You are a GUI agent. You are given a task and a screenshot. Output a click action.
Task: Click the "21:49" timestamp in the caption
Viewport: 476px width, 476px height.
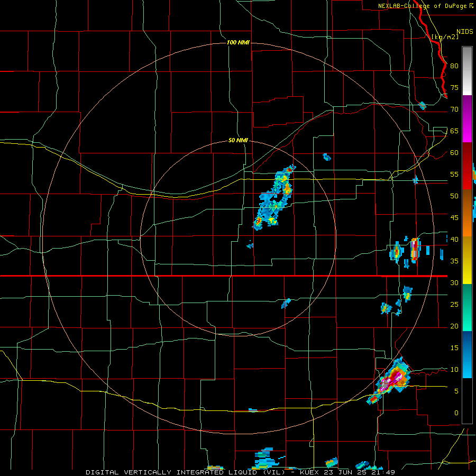pyautogui.click(x=383, y=472)
